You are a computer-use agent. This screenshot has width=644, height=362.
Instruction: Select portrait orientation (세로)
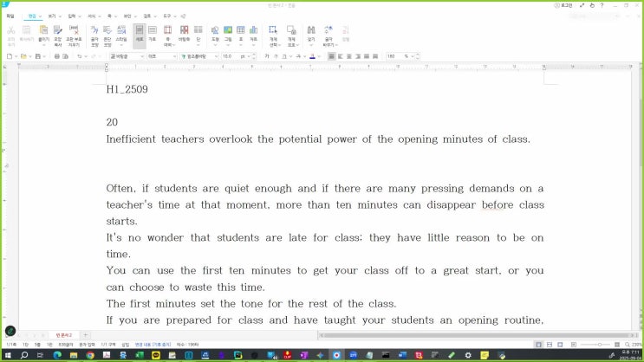coord(140,33)
